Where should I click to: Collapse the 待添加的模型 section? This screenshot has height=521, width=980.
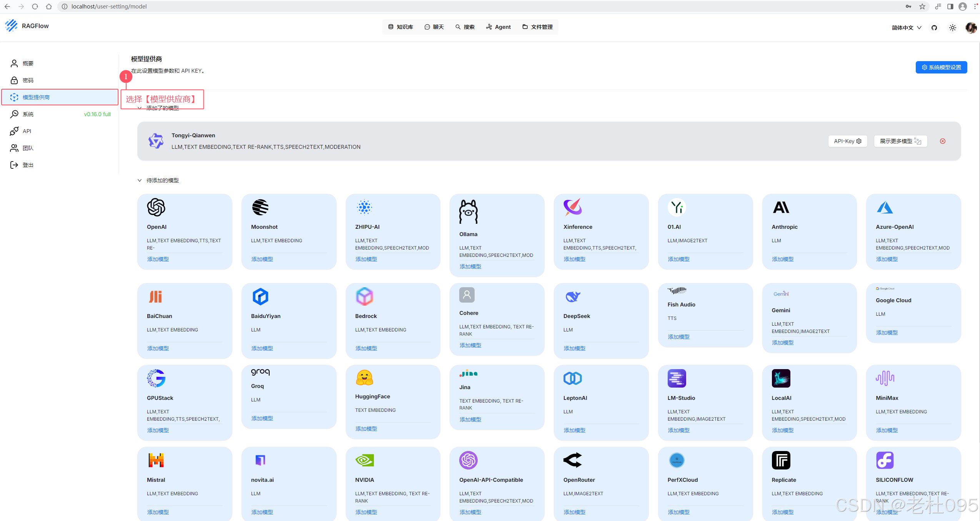[x=140, y=180]
